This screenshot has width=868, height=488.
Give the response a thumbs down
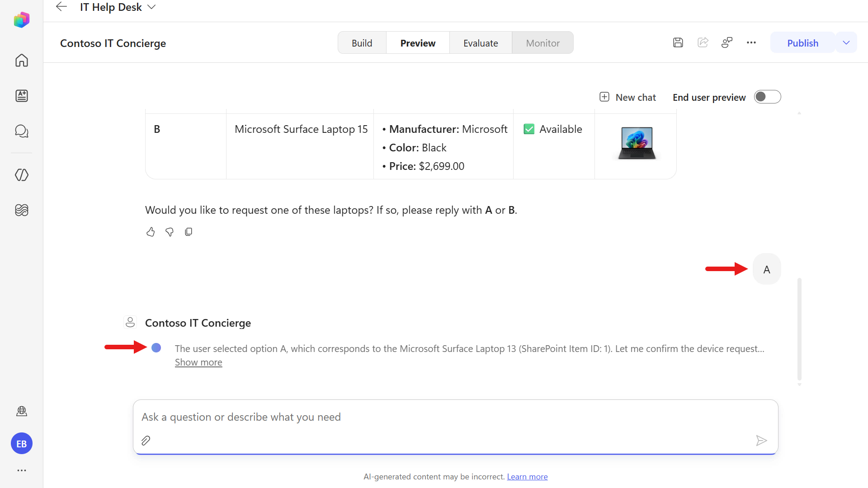coord(170,232)
